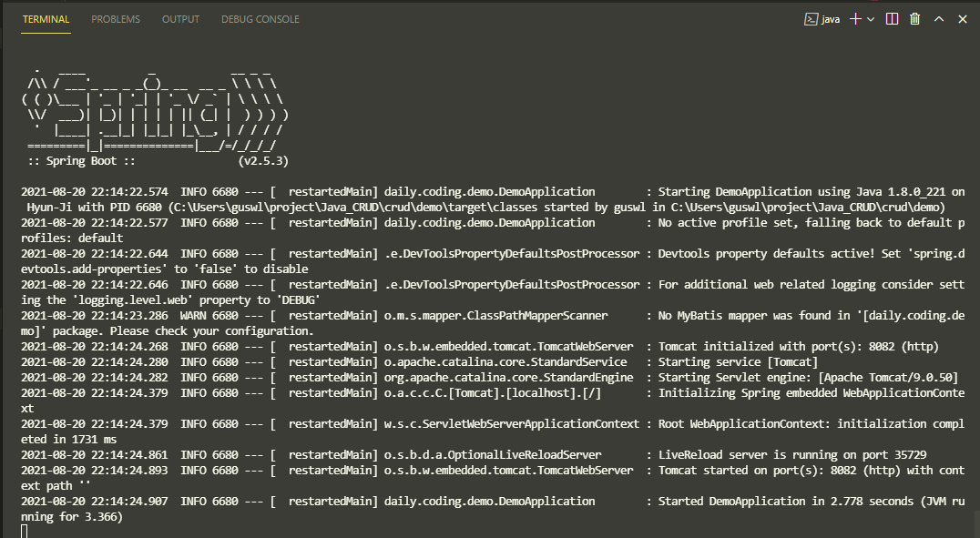Click 'o.a.c.c.C.[Tomcat].[localhost].[/]' logger name
The width and height of the screenshot is (980, 538).
[x=493, y=393]
